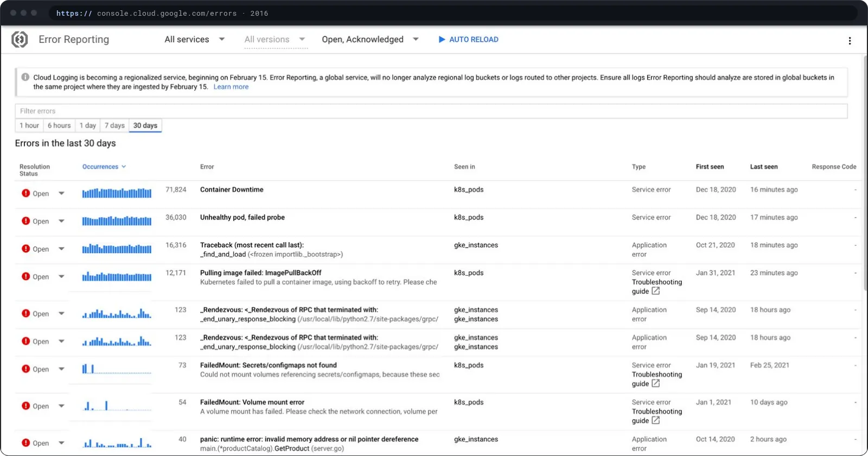Open the Unhealthy pod, failed probe error
The width and height of the screenshot is (868, 456).
(x=242, y=217)
